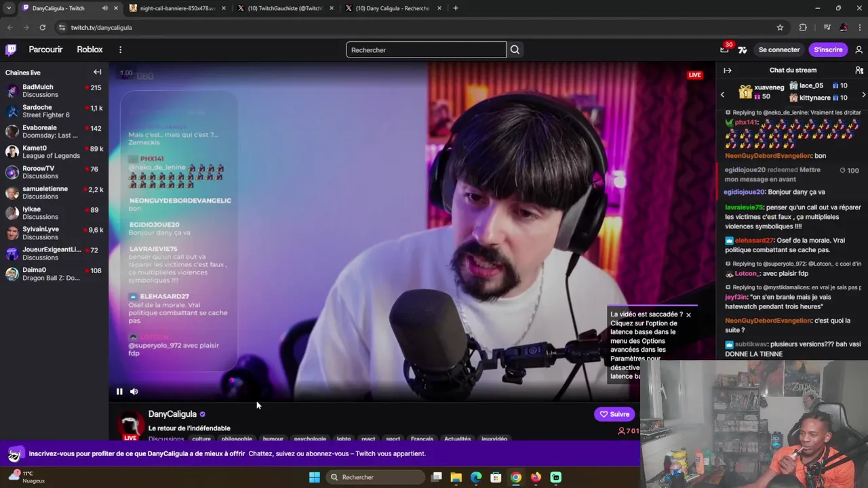Open the three-dot menu next to Roblox
This screenshot has height=488, width=868.
click(120, 49)
